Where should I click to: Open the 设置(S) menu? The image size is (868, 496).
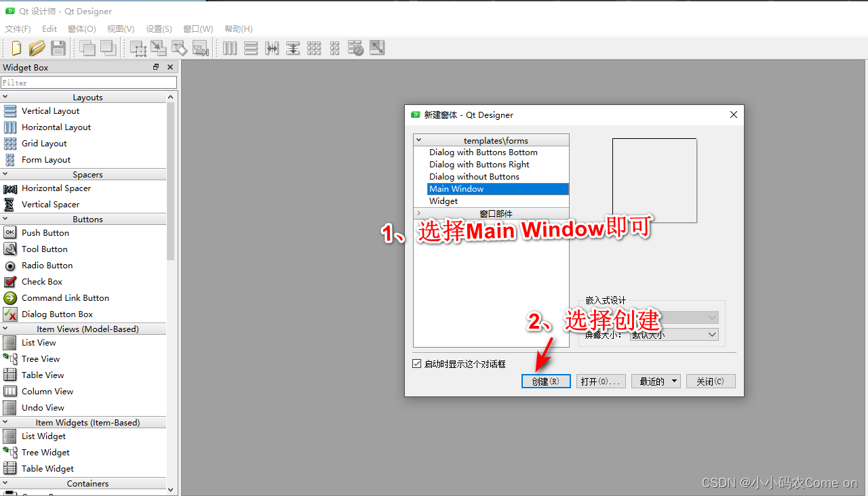click(159, 29)
